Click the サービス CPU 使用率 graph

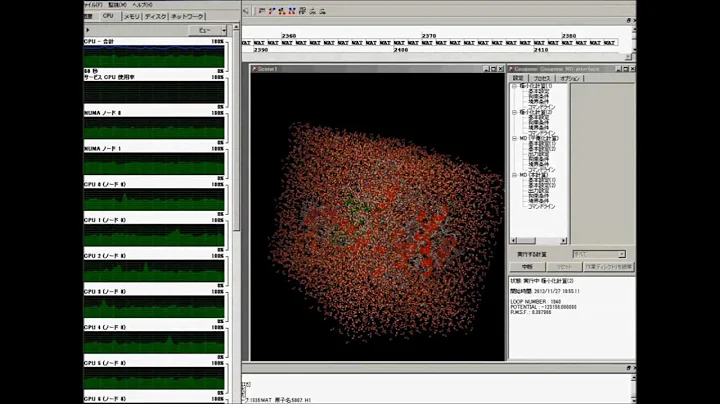click(x=154, y=92)
